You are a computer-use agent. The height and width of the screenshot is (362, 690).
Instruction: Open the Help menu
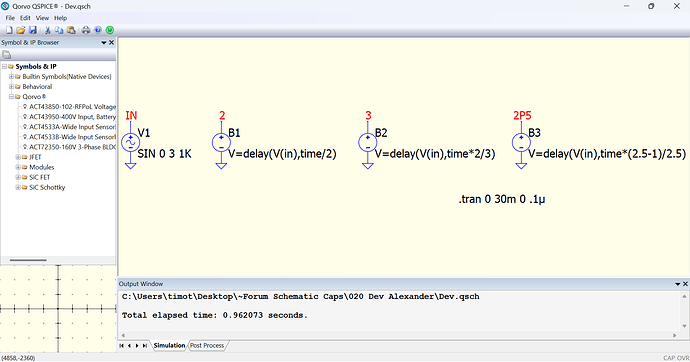click(x=60, y=18)
